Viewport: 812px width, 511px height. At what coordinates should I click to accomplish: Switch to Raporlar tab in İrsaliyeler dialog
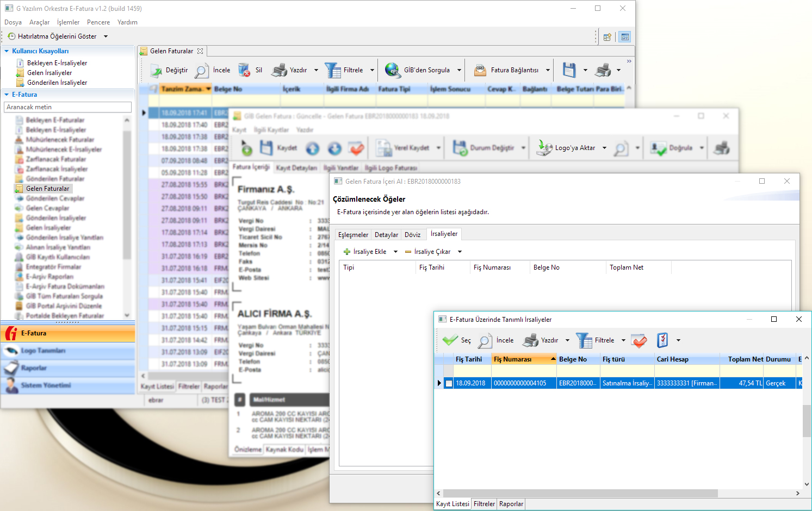511,504
